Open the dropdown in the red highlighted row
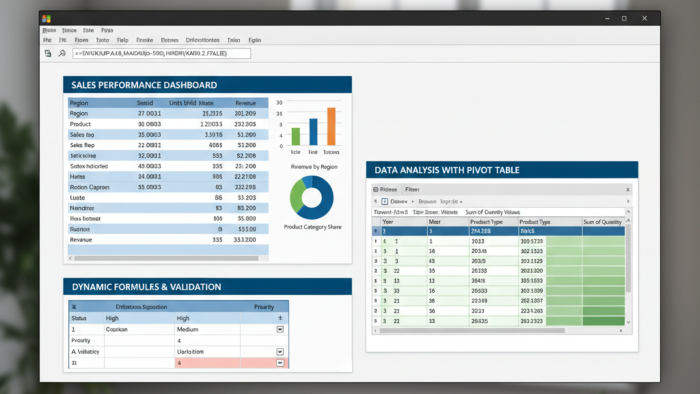This screenshot has width=700, height=394. coord(280,363)
